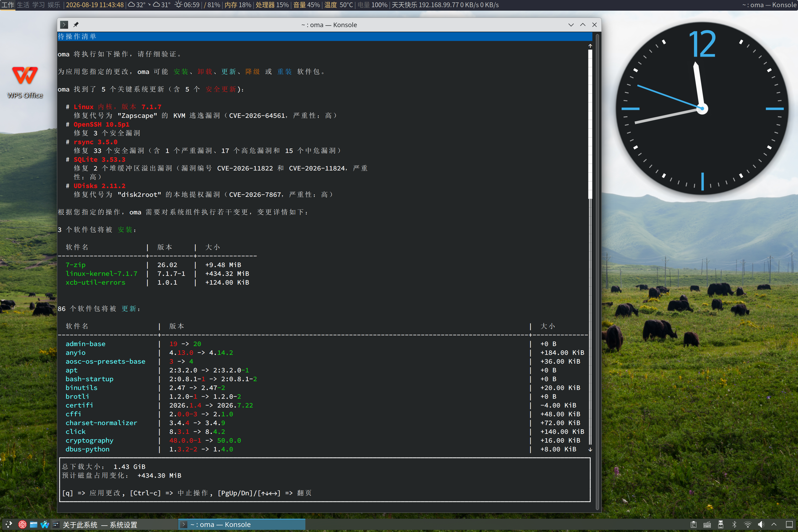Screen dimensions: 798x532
Task: Launch the red circular browser icon in taskbar
Action: click(x=22, y=524)
